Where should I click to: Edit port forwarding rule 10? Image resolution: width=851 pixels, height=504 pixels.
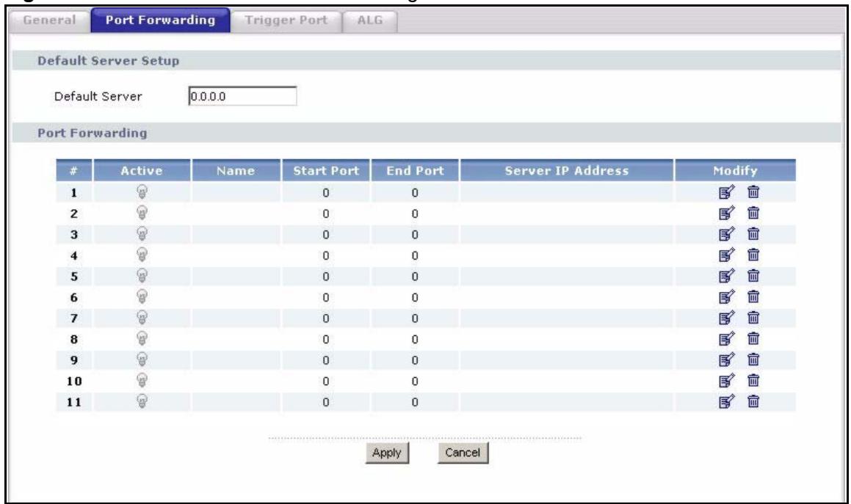[x=726, y=381]
